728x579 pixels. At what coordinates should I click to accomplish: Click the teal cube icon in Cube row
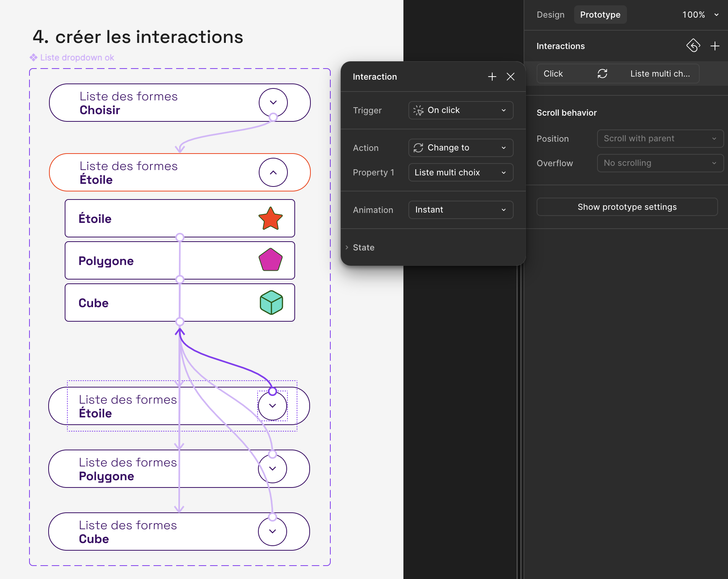click(271, 303)
